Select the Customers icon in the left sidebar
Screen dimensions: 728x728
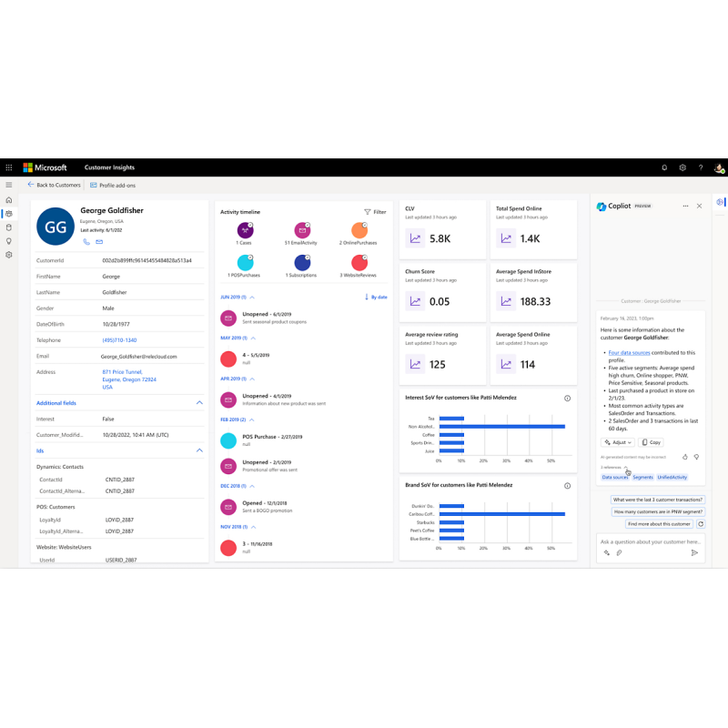pos(9,214)
